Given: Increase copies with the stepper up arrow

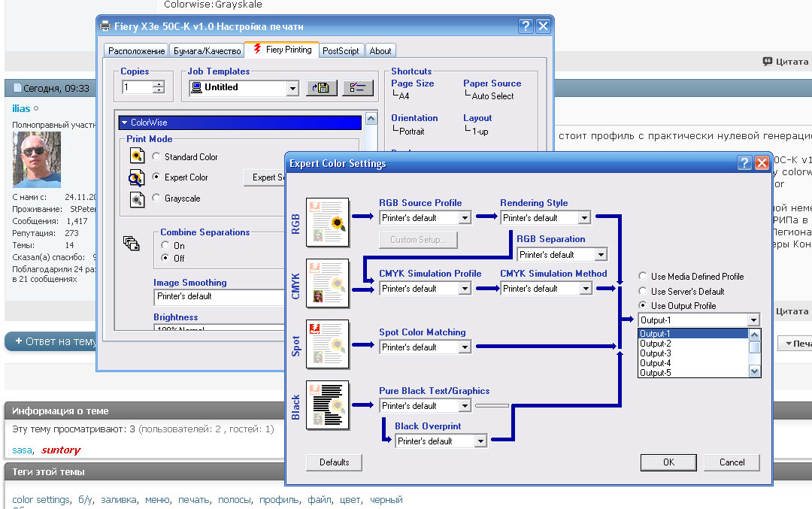Looking at the screenshot, I should pos(160,84).
